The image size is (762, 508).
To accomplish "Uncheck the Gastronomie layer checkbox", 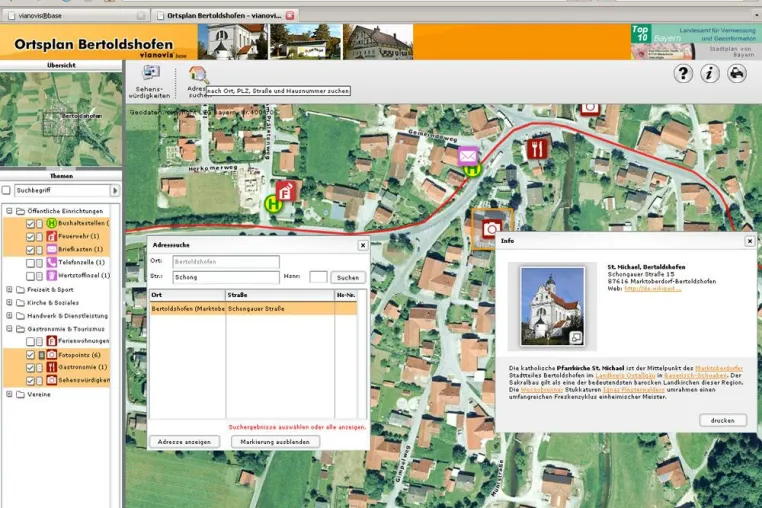I will pos(30,368).
